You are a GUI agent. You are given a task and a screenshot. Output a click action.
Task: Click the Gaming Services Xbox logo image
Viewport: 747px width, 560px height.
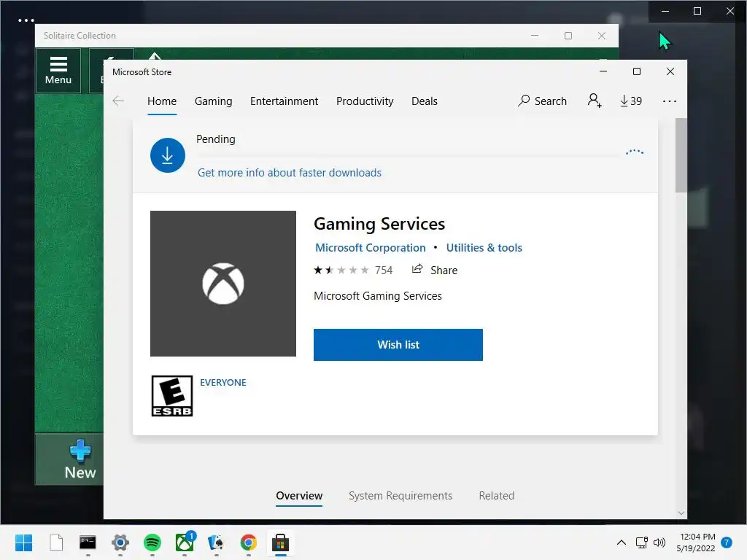point(223,284)
